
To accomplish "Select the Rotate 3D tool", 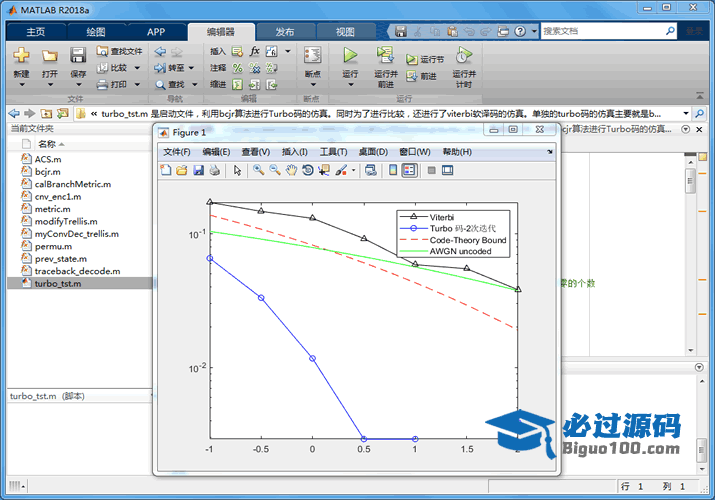I will pyautogui.click(x=308, y=170).
